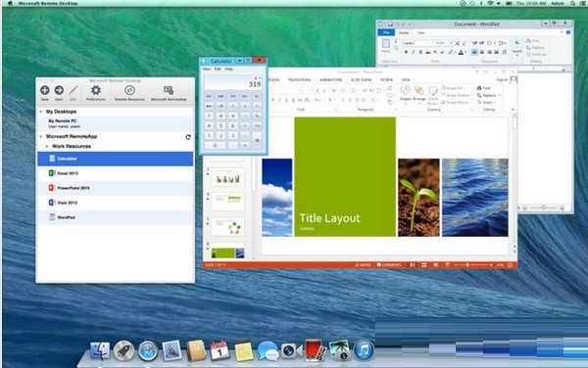Image resolution: width=588 pixels, height=368 pixels.
Task: Collapse the Work Resources group
Action: click(x=47, y=147)
